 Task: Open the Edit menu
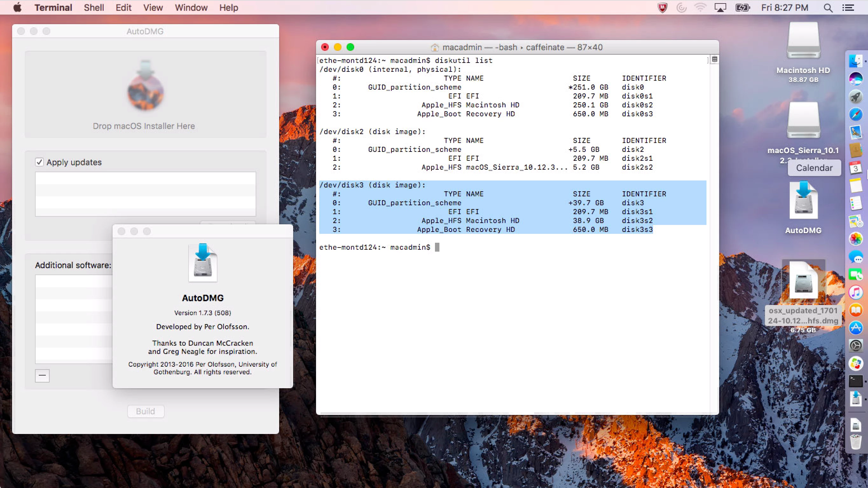(x=123, y=7)
